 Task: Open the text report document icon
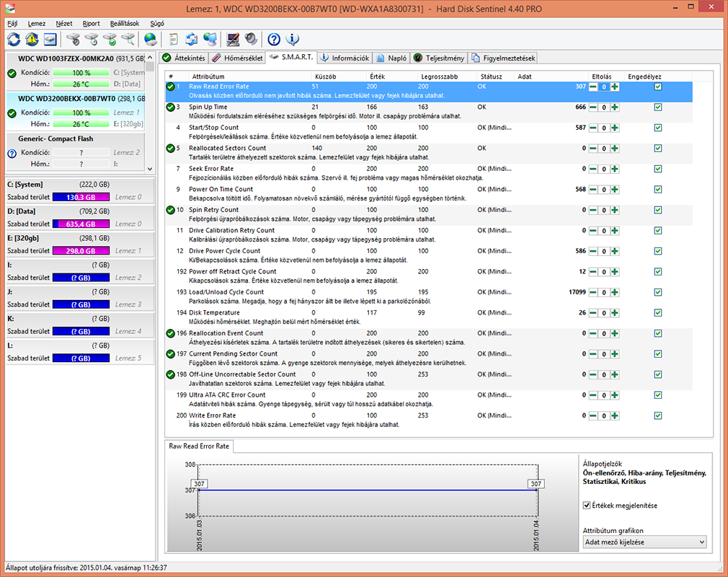click(x=173, y=40)
